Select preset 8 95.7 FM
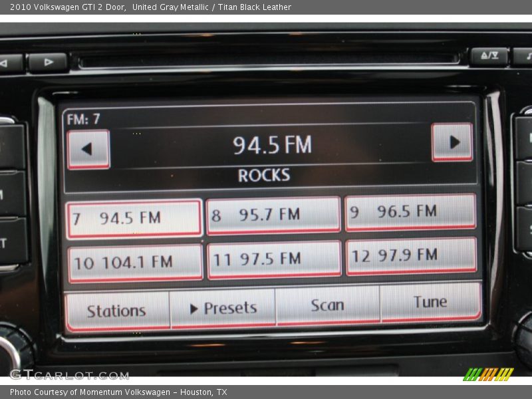The image size is (532, 399). pos(273,215)
